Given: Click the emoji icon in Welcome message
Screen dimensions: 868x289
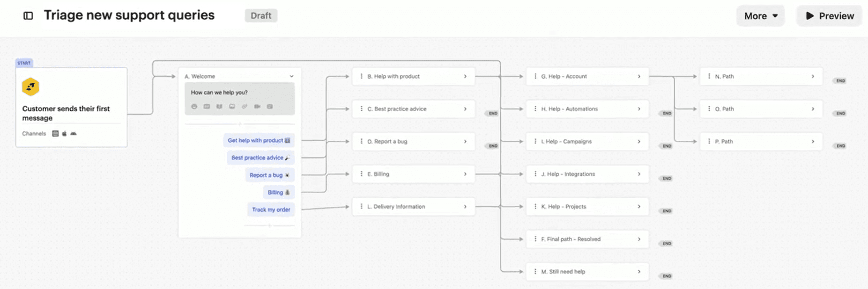Looking at the screenshot, I should pyautogui.click(x=194, y=107).
